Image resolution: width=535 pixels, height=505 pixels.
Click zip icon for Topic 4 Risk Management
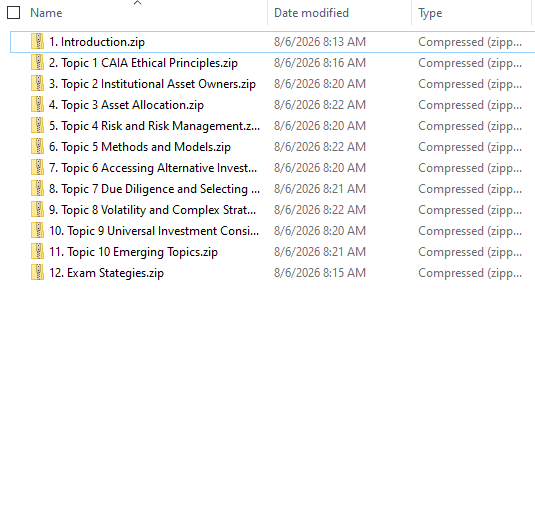tap(38, 126)
